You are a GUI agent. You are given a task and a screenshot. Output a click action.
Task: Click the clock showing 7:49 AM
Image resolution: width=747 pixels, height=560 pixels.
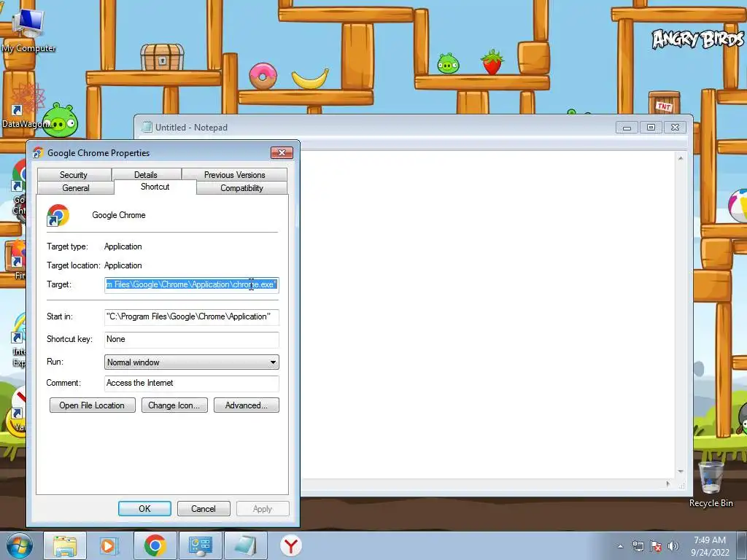tap(710, 545)
